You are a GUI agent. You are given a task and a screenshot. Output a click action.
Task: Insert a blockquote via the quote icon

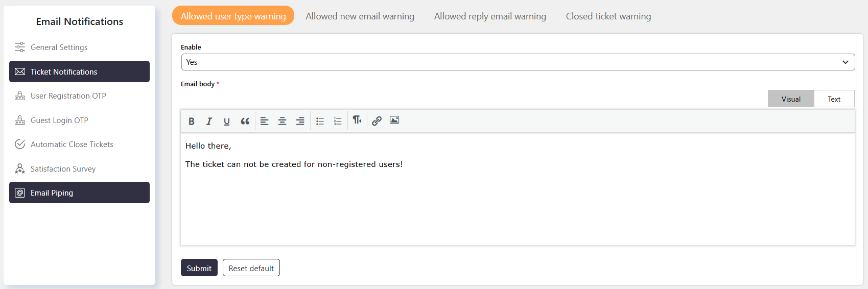[245, 121]
